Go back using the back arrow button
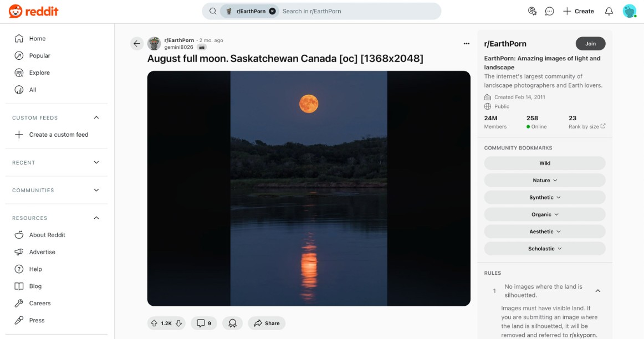The image size is (644, 339). click(x=137, y=44)
